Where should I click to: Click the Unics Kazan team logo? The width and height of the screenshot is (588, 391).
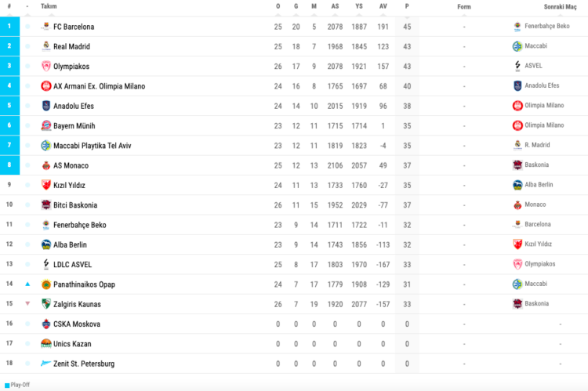pos(46,344)
